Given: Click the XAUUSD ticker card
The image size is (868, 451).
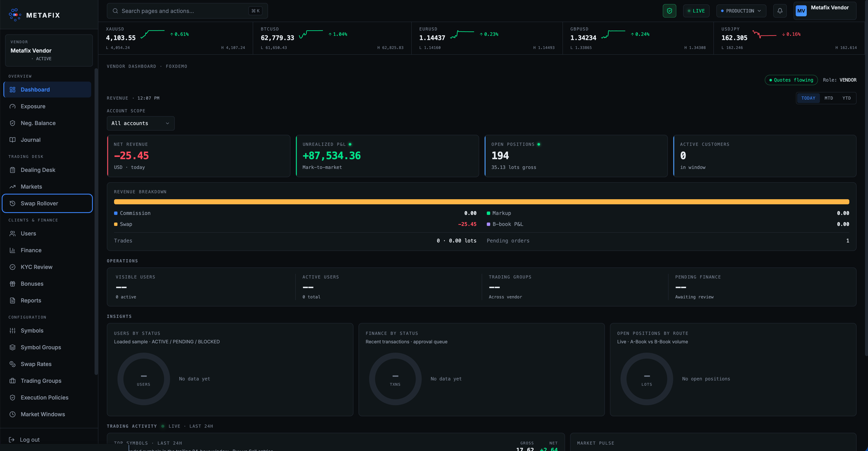Looking at the screenshot, I should (175, 38).
